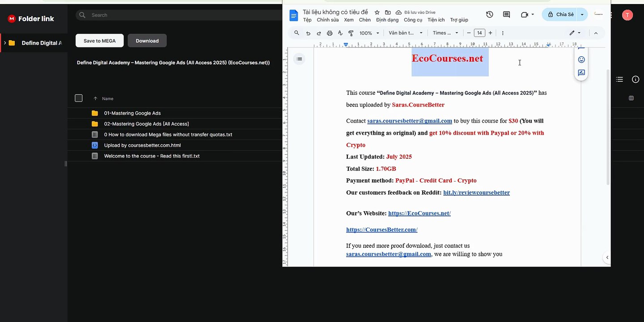Increase font size with the plus button
The width and height of the screenshot is (644, 322).
click(x=490, y=33)
